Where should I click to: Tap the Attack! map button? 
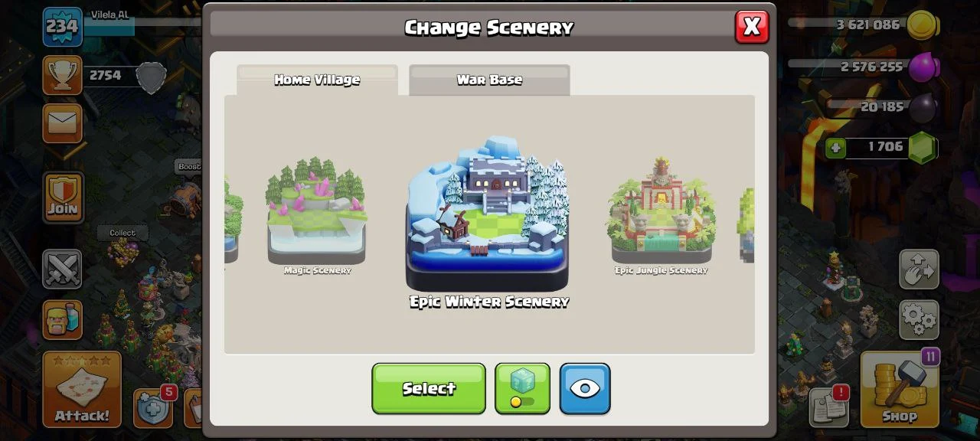click(82, 389)
